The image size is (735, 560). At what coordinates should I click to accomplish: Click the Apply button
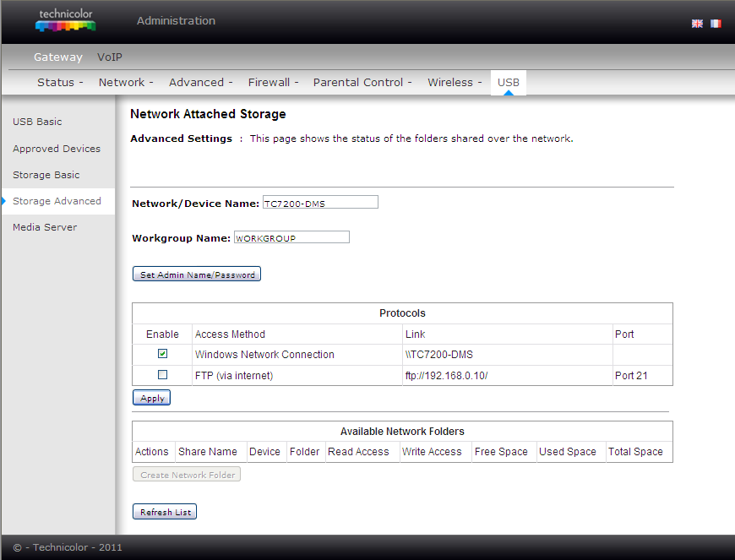151,398
